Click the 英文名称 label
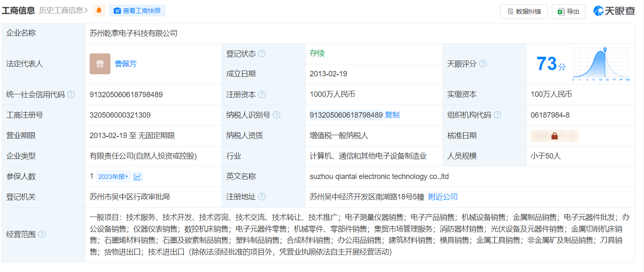Screen dimensions: 644x272 [x=241, y=176]
